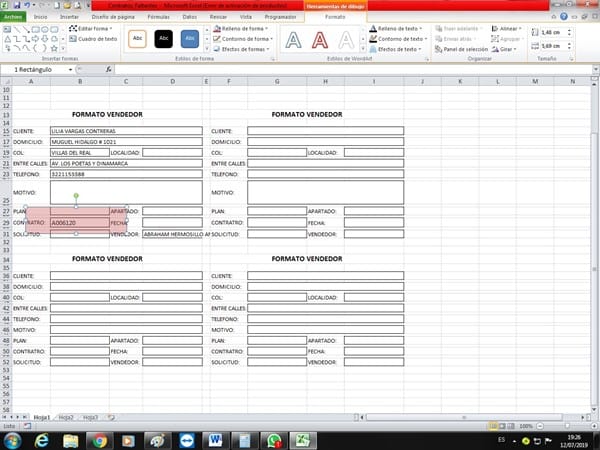Select the Hoja3 sheet tab
600x450 pixels.
[91, 417]
